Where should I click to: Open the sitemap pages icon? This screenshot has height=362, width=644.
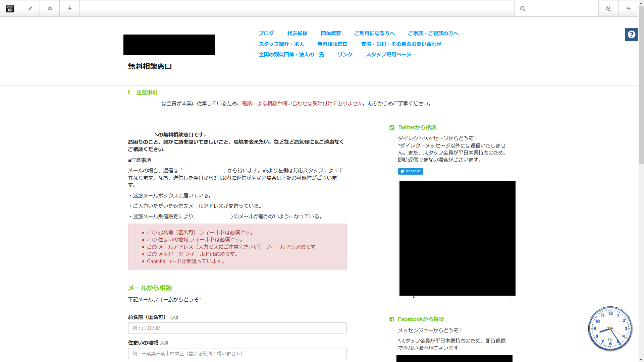(608, 8)
